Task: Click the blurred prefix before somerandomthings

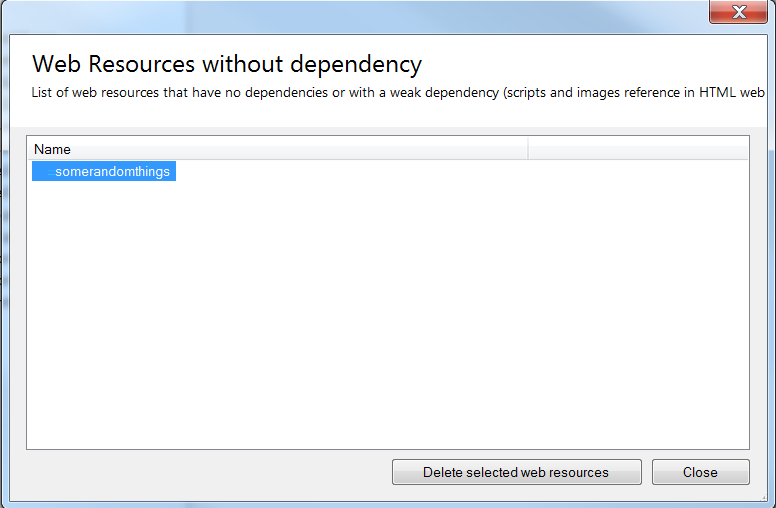Action: (43, 172)
